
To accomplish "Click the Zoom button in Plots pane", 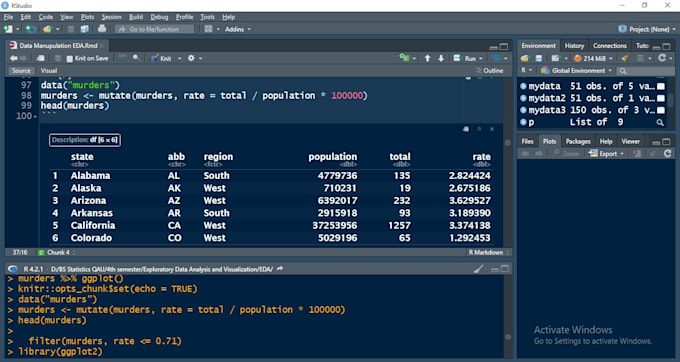I will click(566, 153).
